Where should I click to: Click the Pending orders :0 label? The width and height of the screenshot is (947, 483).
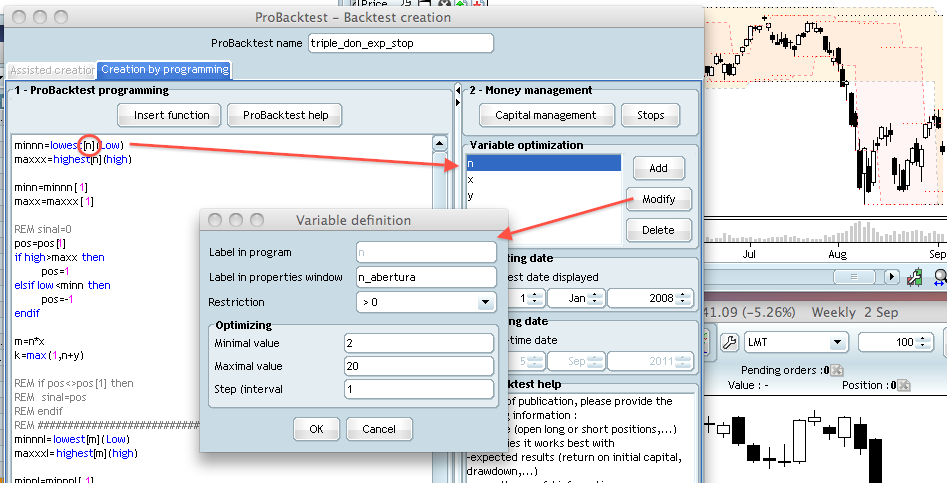pyautogui.click(x=785, y=370)
